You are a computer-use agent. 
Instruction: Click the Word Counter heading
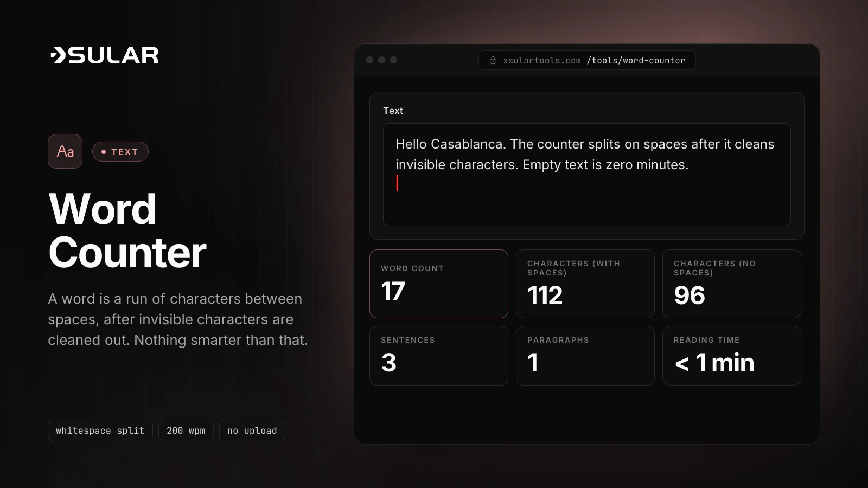[127, 231]
